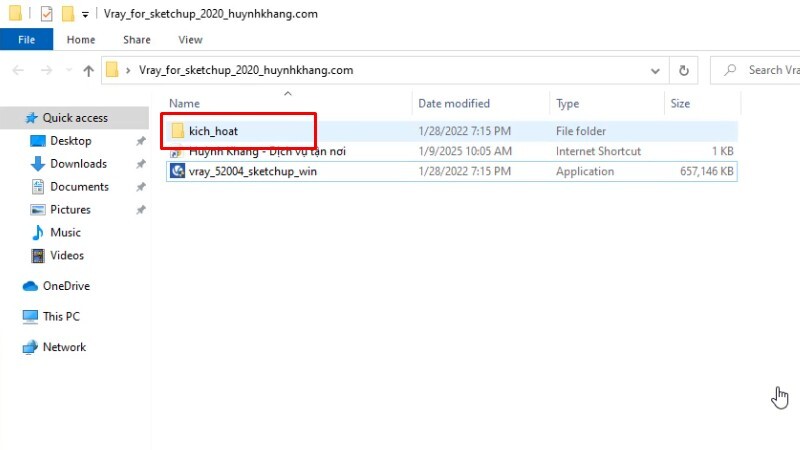The width and height of the screenshot is (800, 450).
Task: Click the search magnifier icon
Action: click(730, 69)
